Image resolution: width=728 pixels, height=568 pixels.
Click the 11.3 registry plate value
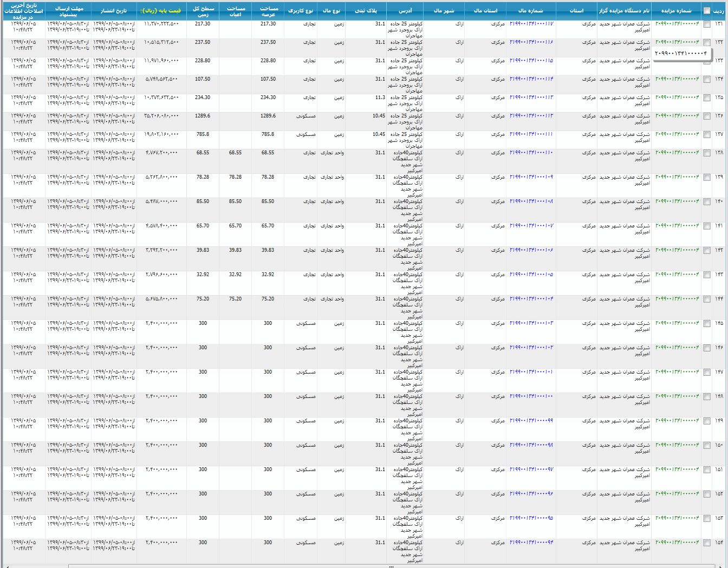pyautogui.click(x=380, y=97)
